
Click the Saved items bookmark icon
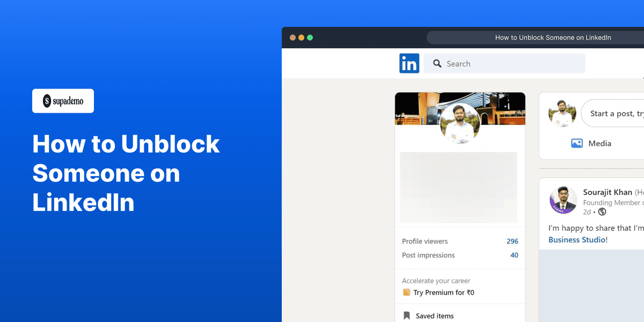point(406,316)
